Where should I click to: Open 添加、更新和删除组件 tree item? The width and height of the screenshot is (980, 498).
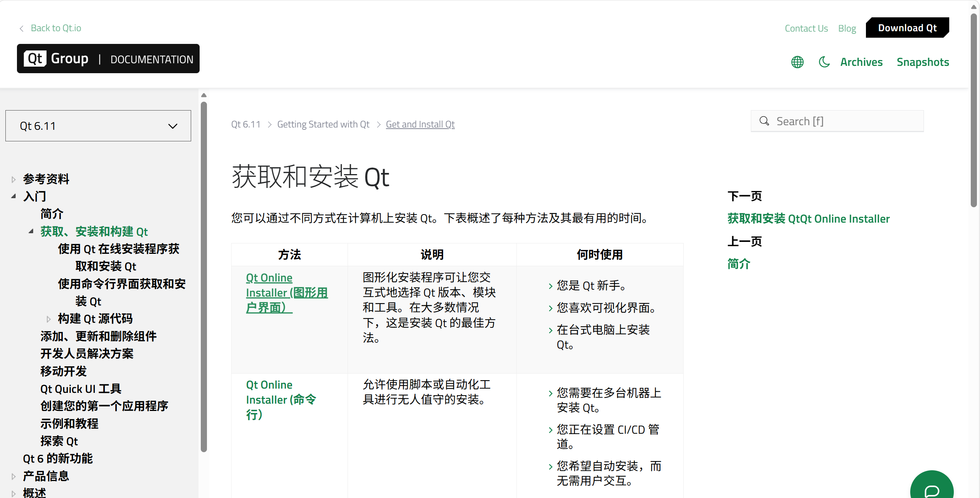99,336
